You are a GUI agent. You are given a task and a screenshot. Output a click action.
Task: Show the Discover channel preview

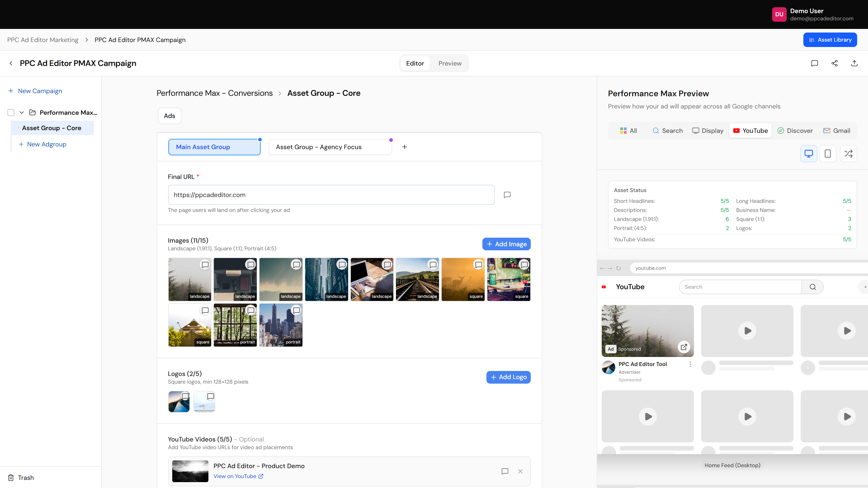point(795,131)
